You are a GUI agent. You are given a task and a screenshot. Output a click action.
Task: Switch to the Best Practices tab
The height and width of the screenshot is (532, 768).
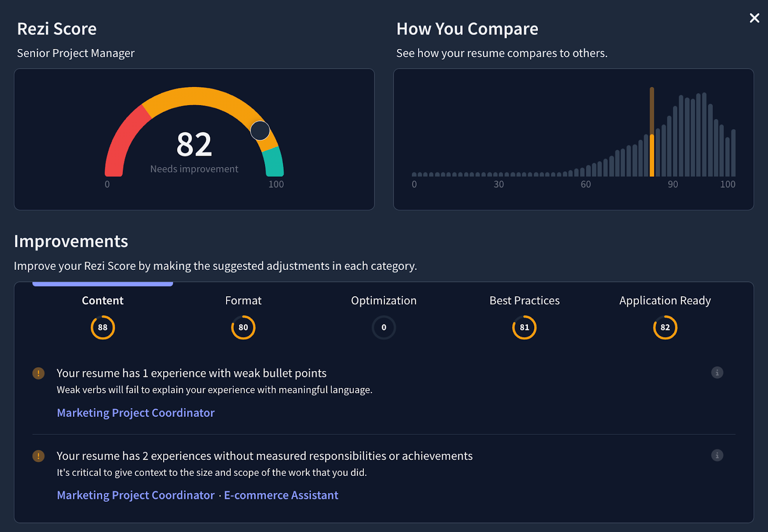525,301
